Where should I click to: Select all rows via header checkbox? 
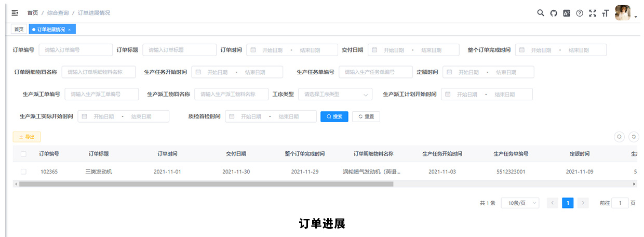pyautogui.click(x=23, y=154)
